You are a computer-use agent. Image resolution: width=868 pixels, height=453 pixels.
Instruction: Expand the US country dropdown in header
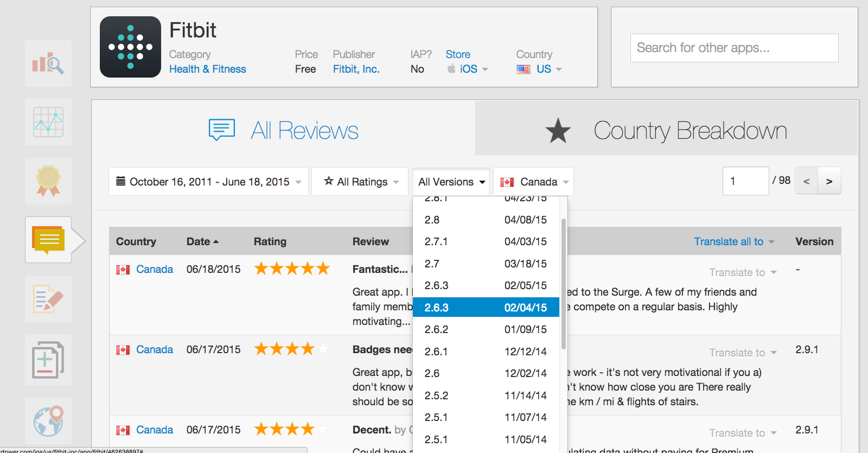click(539, 69)
